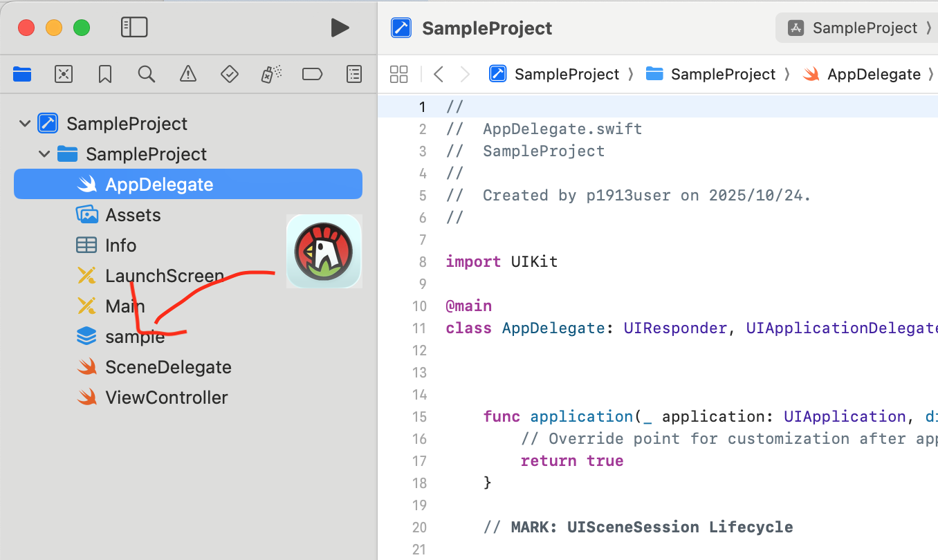Open the related items grid menu
The width and height of the screenshot is (938, 560).
click(x=399, y=74)
